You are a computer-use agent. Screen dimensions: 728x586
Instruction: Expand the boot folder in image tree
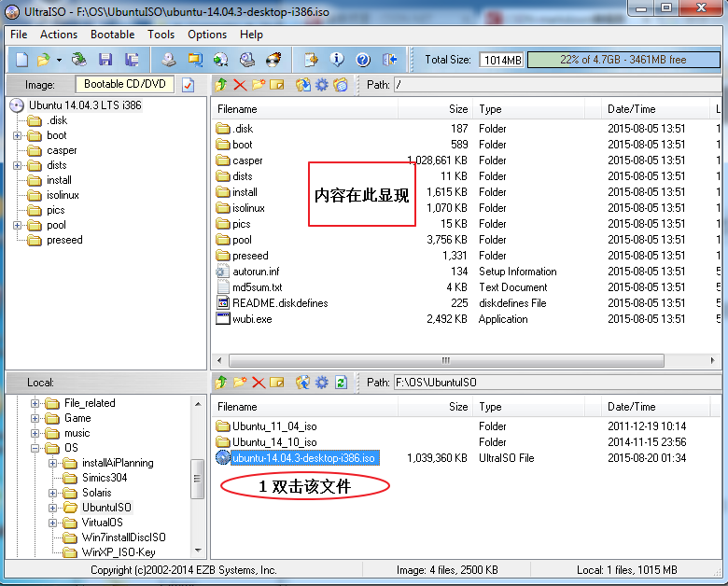click(17, 135)
